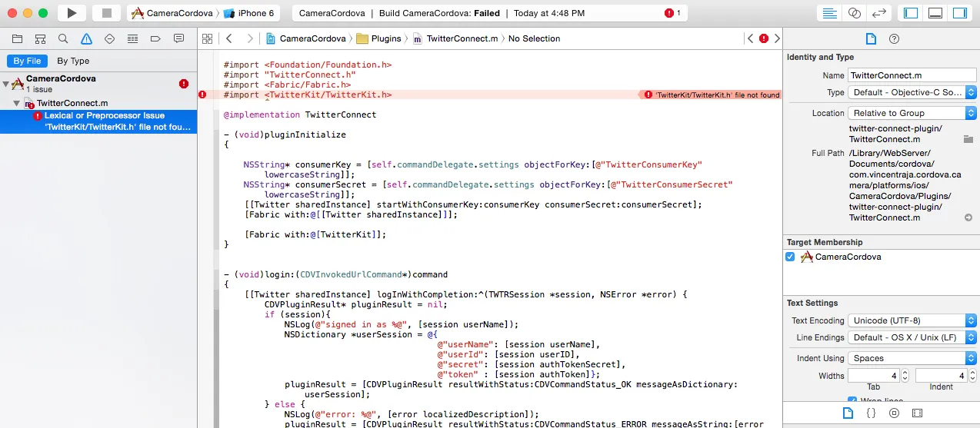Go forward in editor history
This screenshot has height=428, width=980.
click(250, 38)
